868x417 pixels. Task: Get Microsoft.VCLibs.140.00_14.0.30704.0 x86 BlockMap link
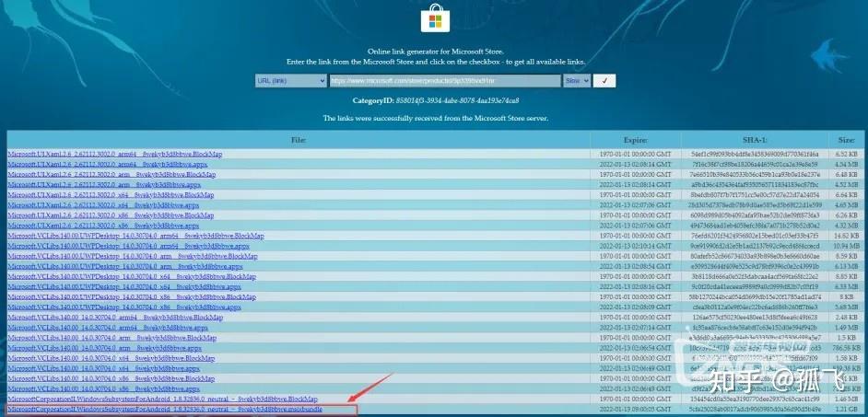click(111, 379)
